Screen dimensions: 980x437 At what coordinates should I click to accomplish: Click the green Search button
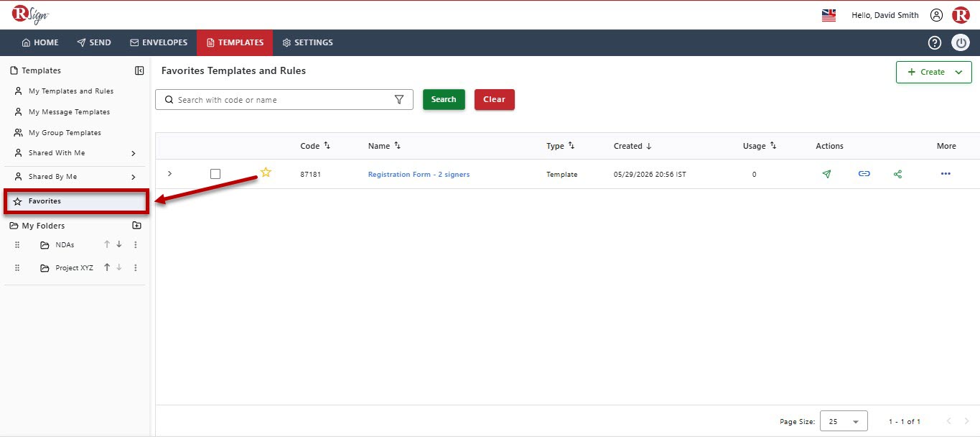444,99
